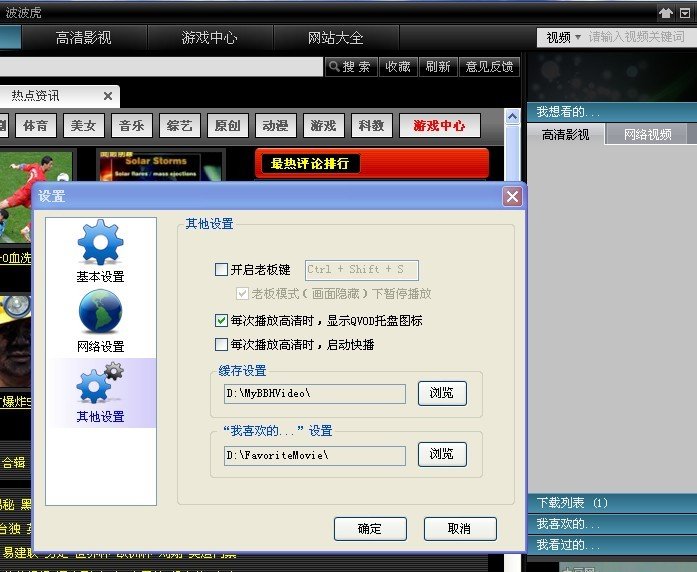This screenshot has width=697, height=572.
Task: Open 意见反馈 feedback button
Action: click(489, 67)
